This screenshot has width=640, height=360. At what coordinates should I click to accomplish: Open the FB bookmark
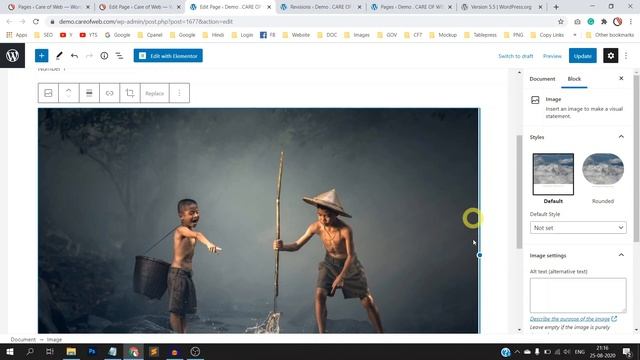click(268, 35)
